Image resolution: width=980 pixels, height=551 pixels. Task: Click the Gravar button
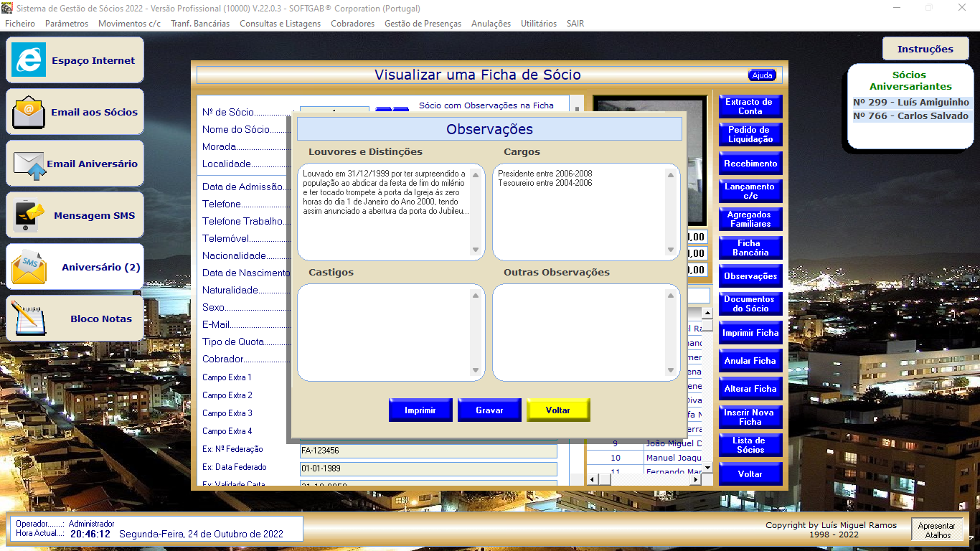click(x=489, y=410)
